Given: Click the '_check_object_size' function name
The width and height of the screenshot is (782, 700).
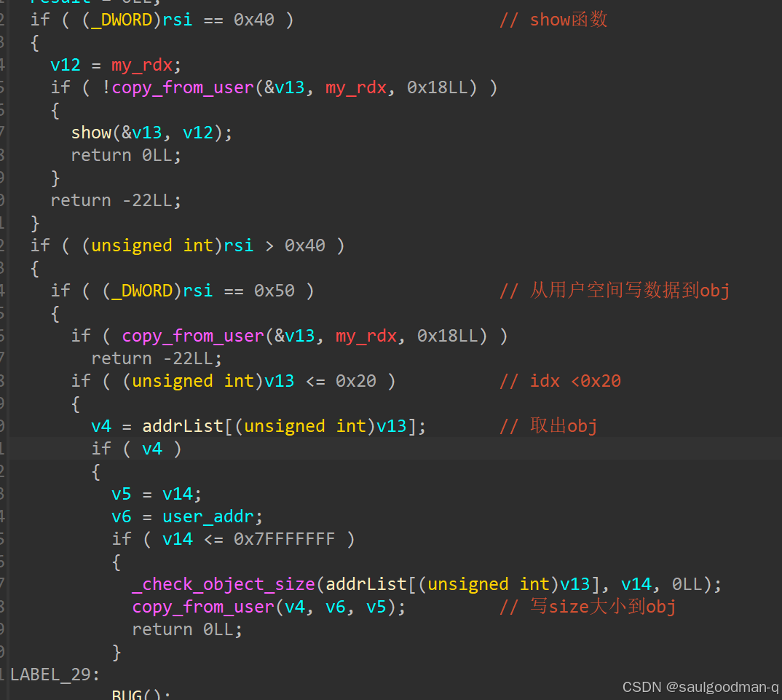Looking at the screenshot, I should pyautogui.click(x=224, y=584).
